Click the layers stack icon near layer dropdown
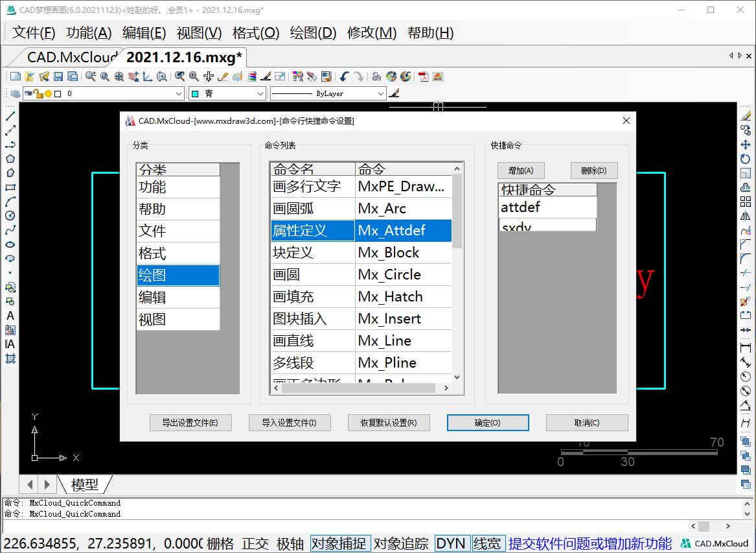This screenshot has height=553, width=756. (x=14, y=93)
